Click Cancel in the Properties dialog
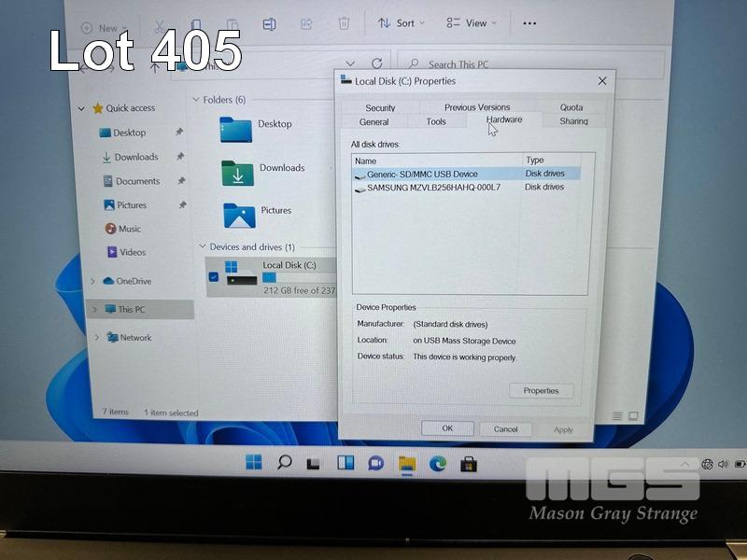This screenshot has width=747, height=560. 505,429
